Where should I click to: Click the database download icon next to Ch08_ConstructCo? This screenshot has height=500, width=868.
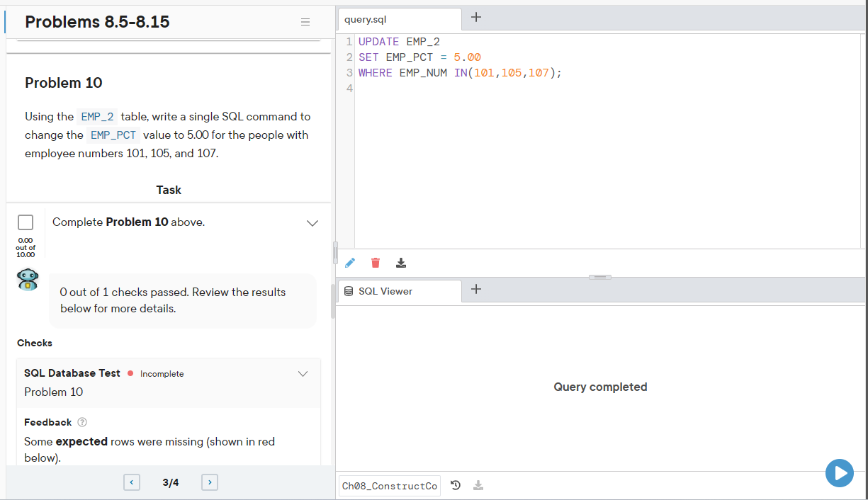(x=478, y=485)
